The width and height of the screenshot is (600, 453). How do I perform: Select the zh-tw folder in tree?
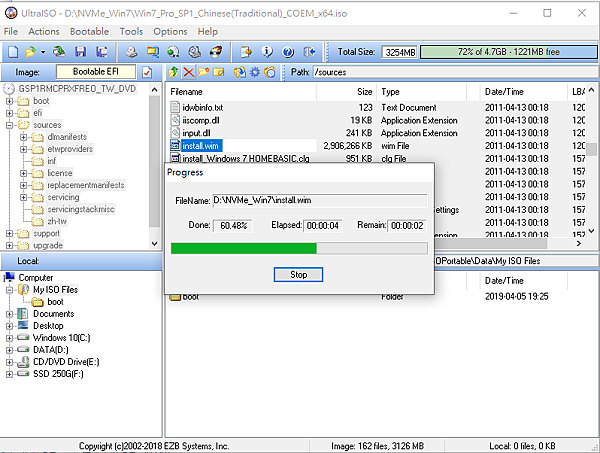coord(57,221)
